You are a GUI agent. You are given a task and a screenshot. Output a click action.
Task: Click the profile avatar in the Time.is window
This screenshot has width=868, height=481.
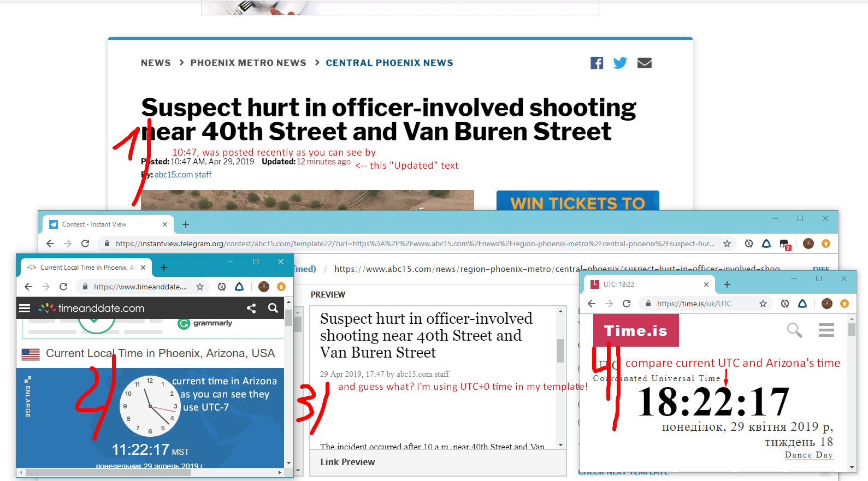tap(827, 304)
